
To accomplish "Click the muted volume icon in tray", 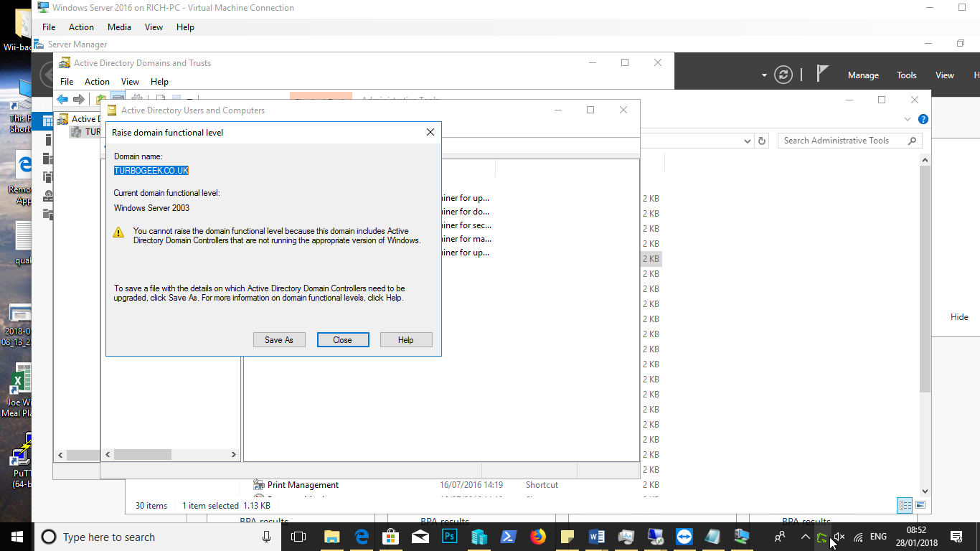I will tap(839, 537).
